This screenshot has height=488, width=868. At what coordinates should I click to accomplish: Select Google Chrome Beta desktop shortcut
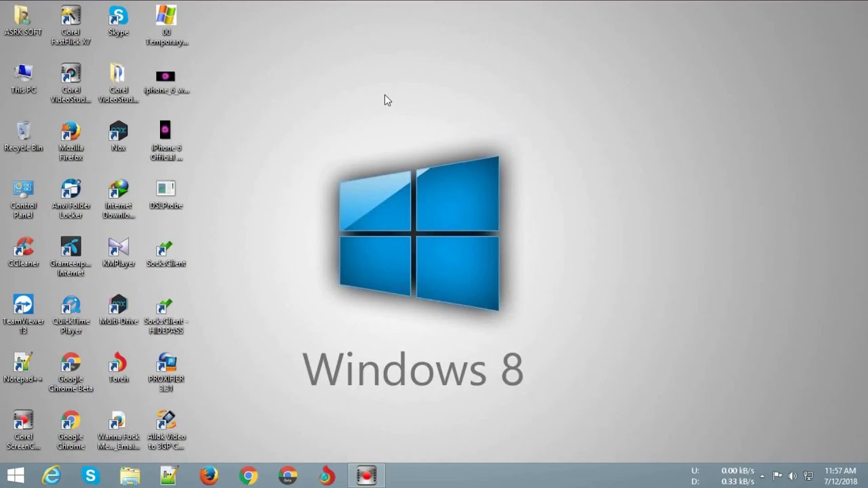(71, 372)
